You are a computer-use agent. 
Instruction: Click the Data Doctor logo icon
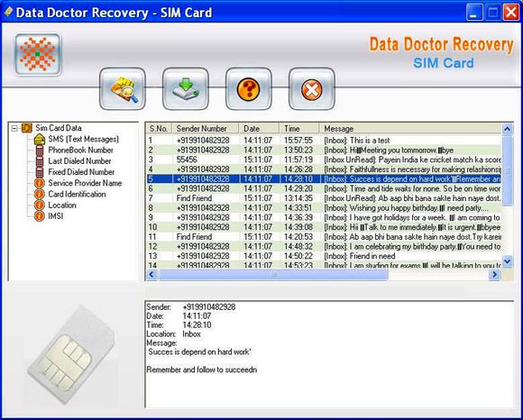pos(38,54)
